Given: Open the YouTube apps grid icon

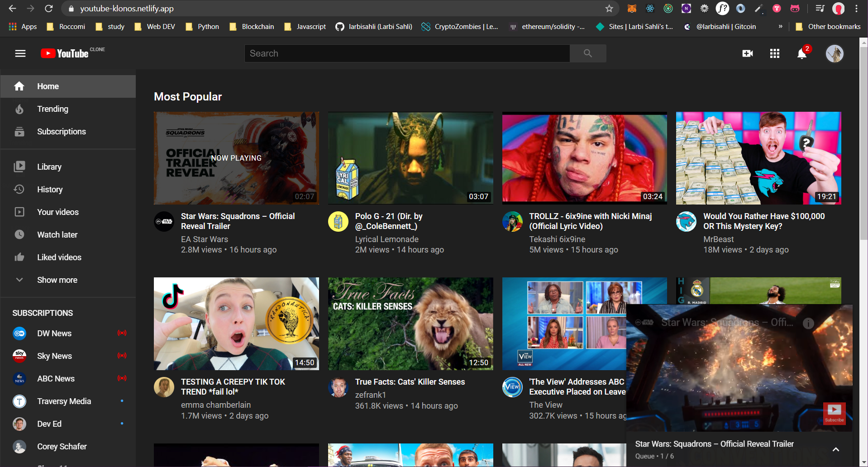Looking at the screenshot, I should [775, 53].
